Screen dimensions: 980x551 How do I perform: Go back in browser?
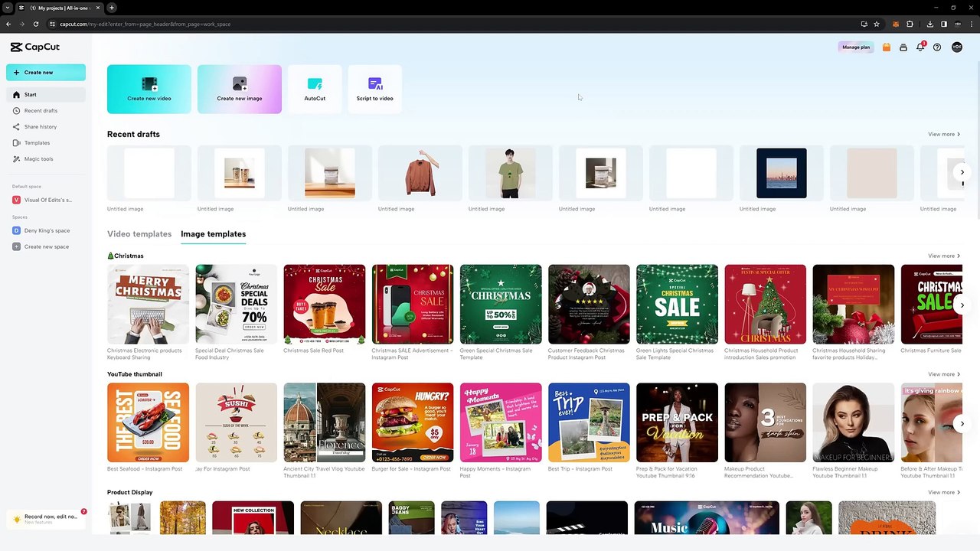click(x=8, y=24)
